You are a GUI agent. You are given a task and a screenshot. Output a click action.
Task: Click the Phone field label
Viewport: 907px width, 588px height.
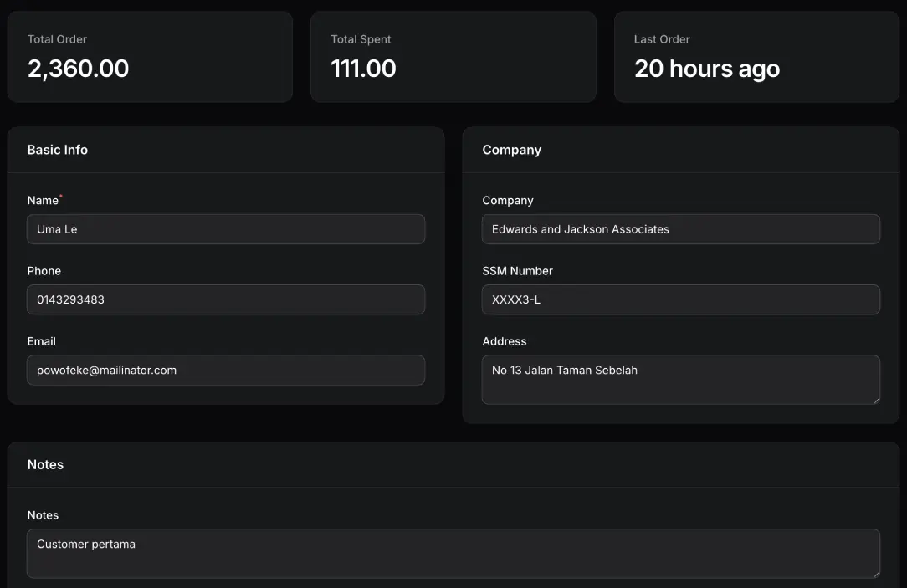[44, 271]
